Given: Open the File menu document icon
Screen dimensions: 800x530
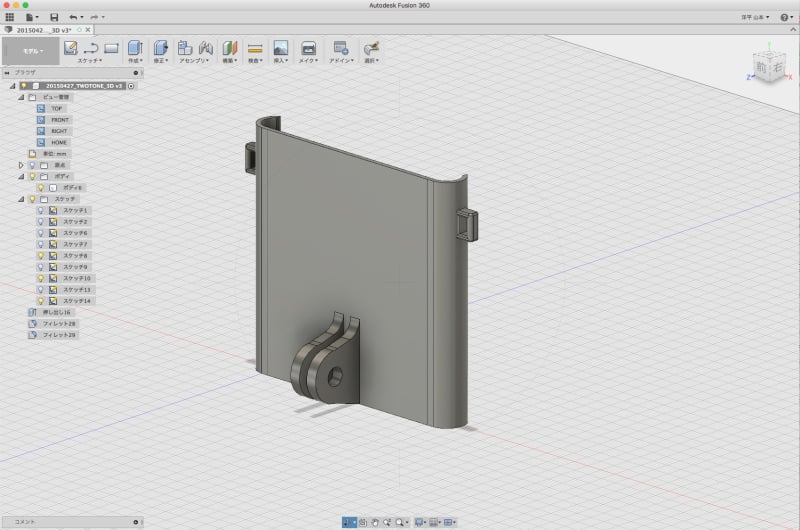Looking at the screenshot, I should (30, 17).
